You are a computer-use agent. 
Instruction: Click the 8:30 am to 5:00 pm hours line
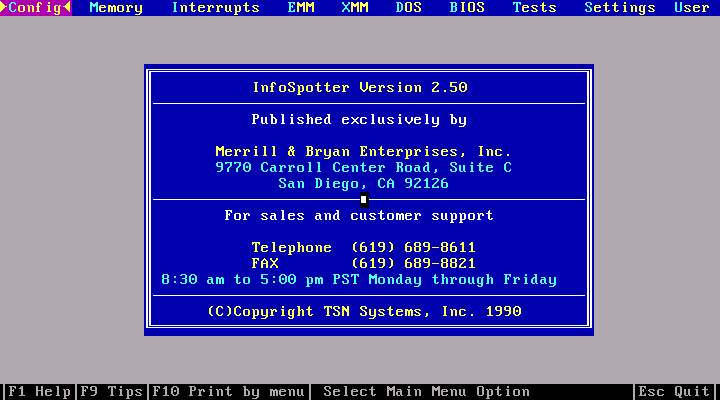[x=359, y=280]
